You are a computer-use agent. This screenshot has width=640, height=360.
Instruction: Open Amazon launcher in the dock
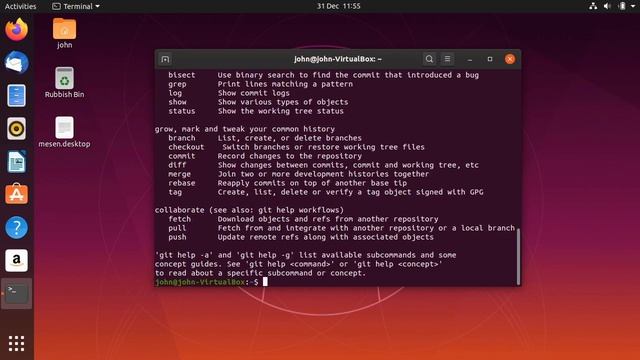(x=16, y=260)
